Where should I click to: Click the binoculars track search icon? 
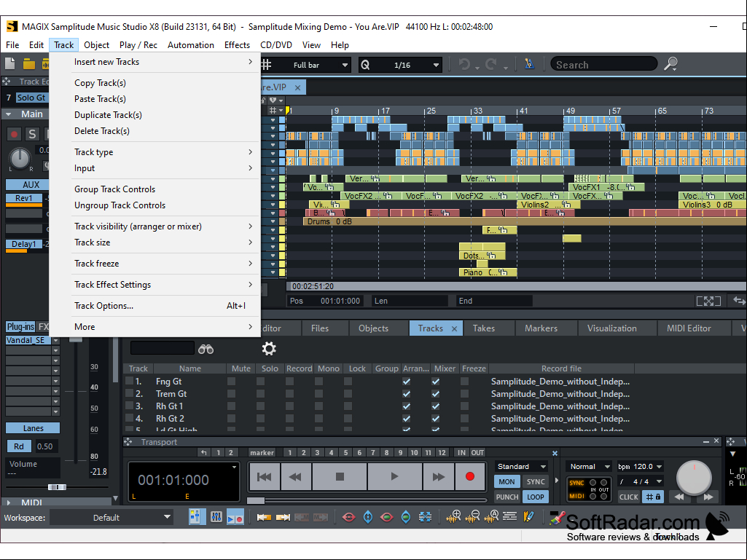tap(206, 349)
